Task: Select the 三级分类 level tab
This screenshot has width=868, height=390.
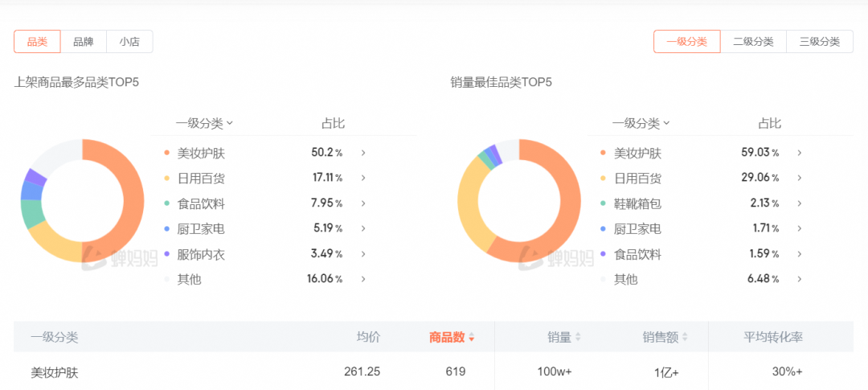Action: click(x=820, y=42)
